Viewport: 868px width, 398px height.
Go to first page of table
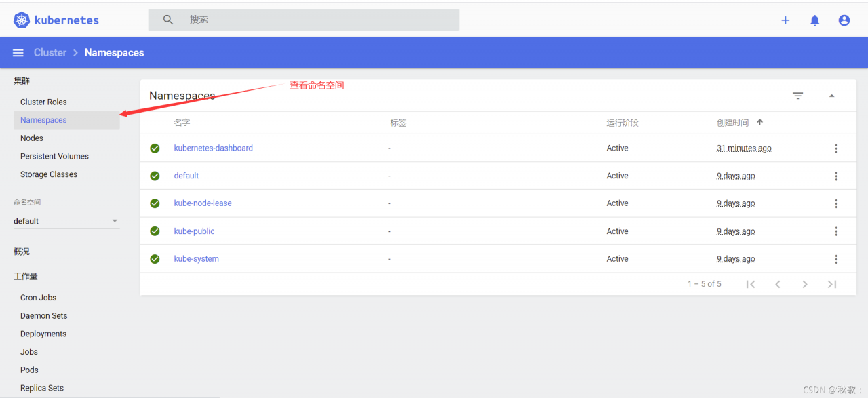pyautogui.click(x=751, y=284)
